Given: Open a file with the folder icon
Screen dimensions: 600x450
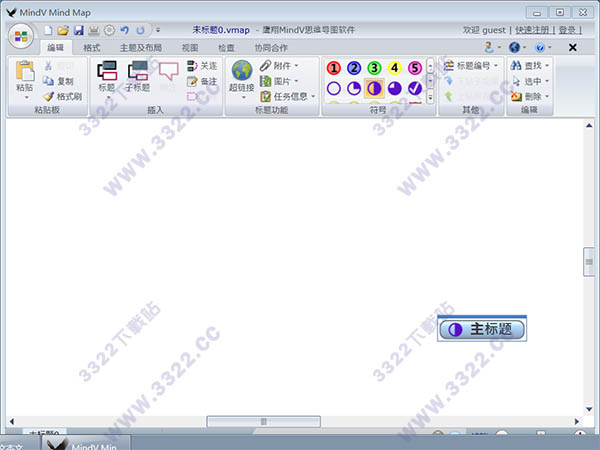Looking at the screenshot, I should coord(63,30).
